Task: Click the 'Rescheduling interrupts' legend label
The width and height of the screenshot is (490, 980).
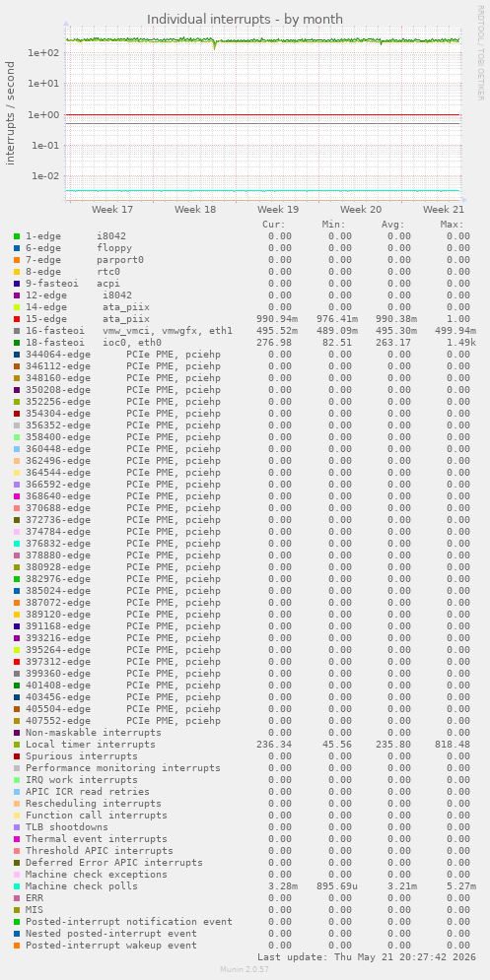Action: pyautogui.click(x=94, y=803)
